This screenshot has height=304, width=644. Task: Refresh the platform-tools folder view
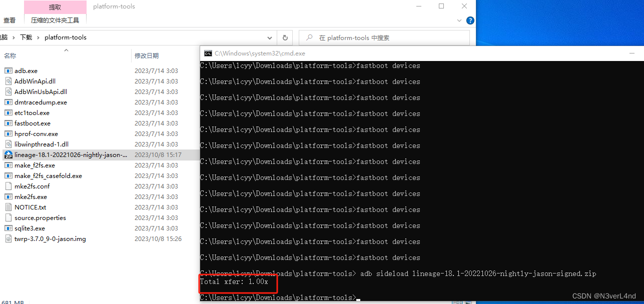[x=285, y=37]
